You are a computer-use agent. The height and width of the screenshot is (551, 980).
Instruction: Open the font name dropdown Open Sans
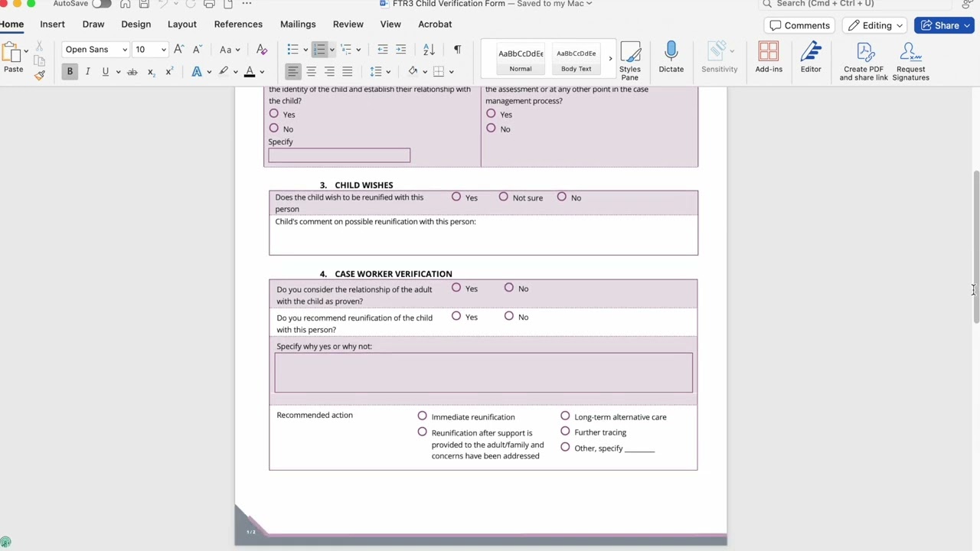click(x=125, y=50)
